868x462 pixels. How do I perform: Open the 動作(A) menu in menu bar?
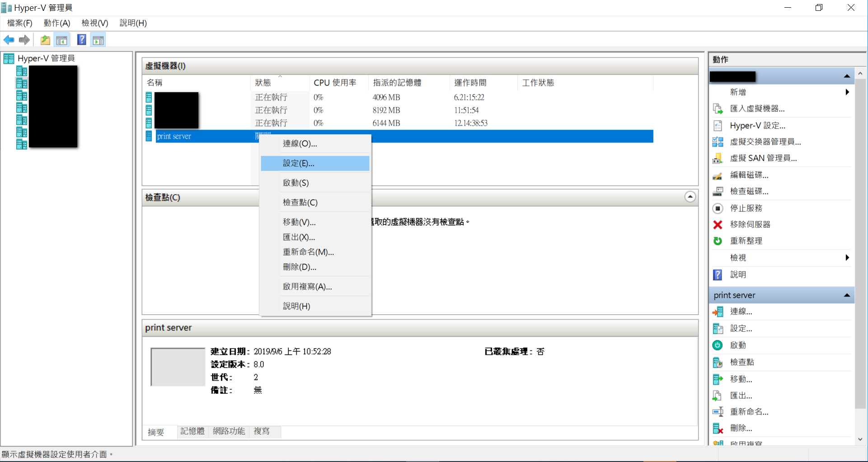pyautogui.click(x=57, y=23)
